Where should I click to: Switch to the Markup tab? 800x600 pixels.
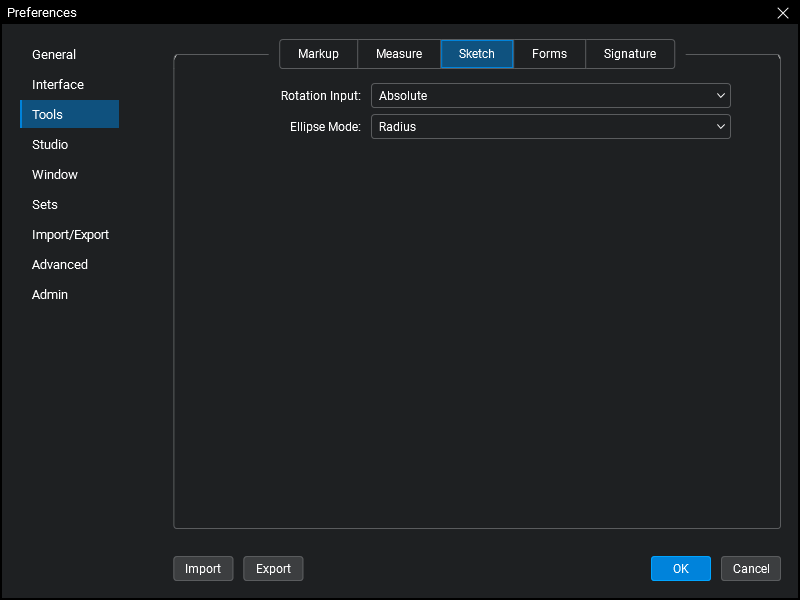click(x=318, y=54)
